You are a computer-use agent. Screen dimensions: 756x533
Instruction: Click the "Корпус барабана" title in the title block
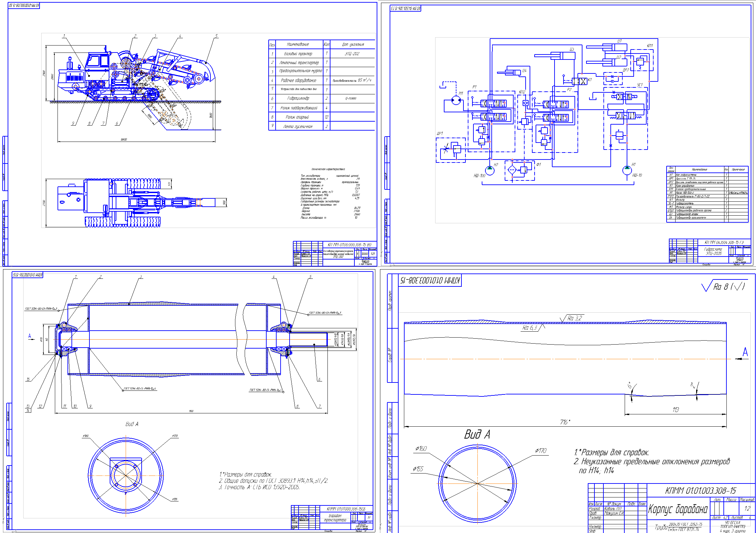pyautogui.click(x=678, y=509)
